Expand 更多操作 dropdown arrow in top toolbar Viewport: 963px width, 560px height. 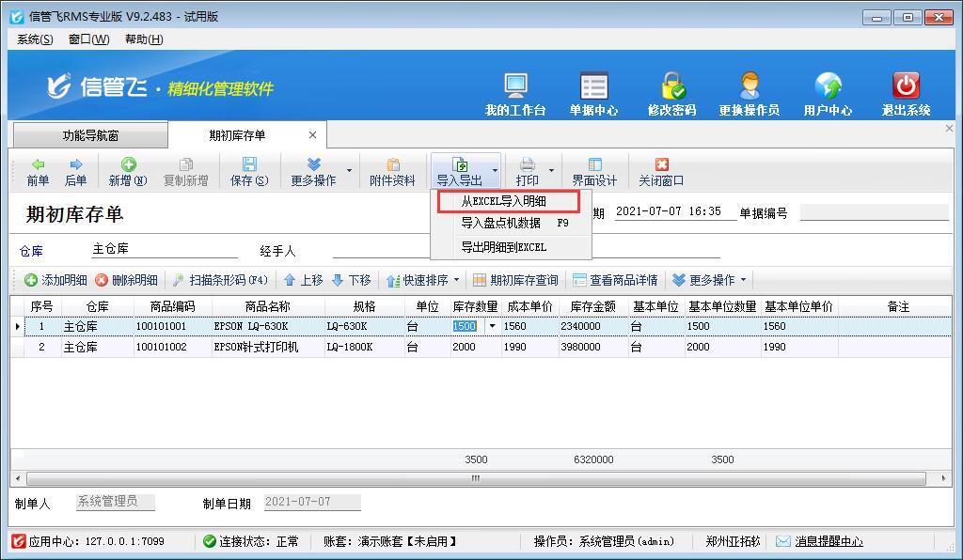pos(350,171)
